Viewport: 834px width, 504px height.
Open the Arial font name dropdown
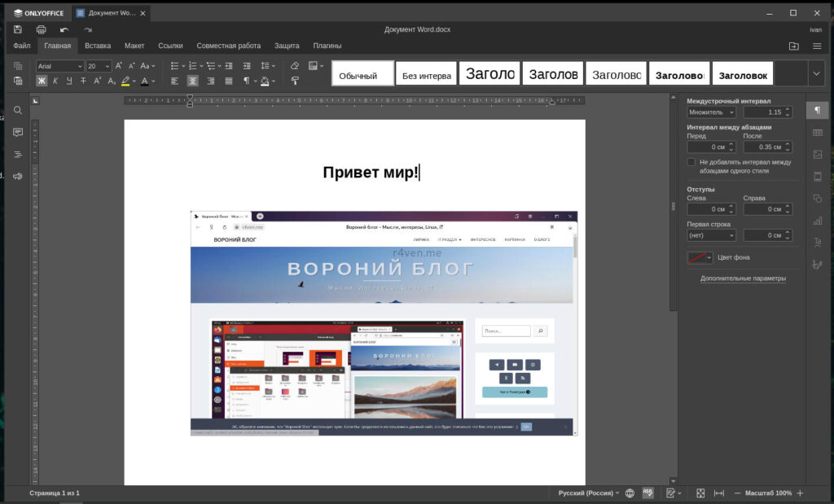80,66
